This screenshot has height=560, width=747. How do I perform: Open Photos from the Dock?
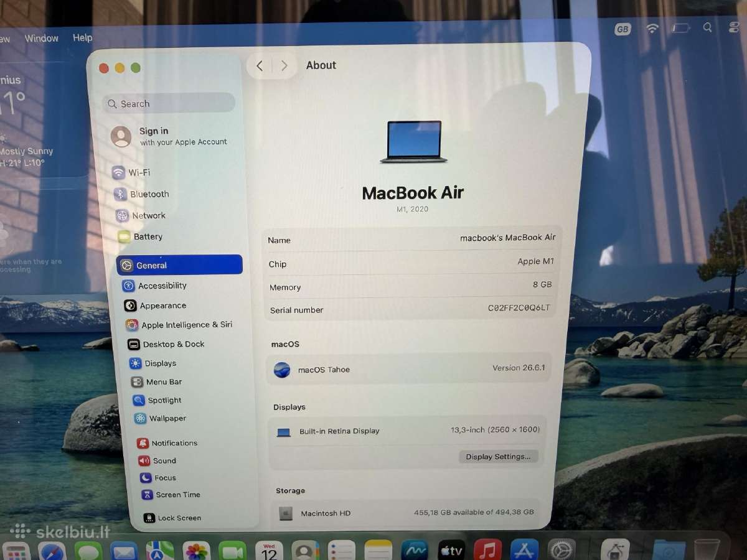(196, 551)
